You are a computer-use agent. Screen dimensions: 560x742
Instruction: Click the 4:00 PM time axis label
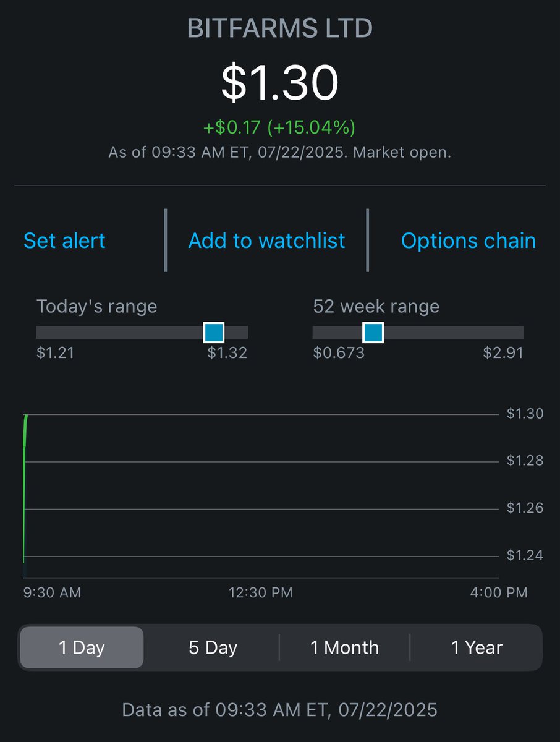click(498, 592)
